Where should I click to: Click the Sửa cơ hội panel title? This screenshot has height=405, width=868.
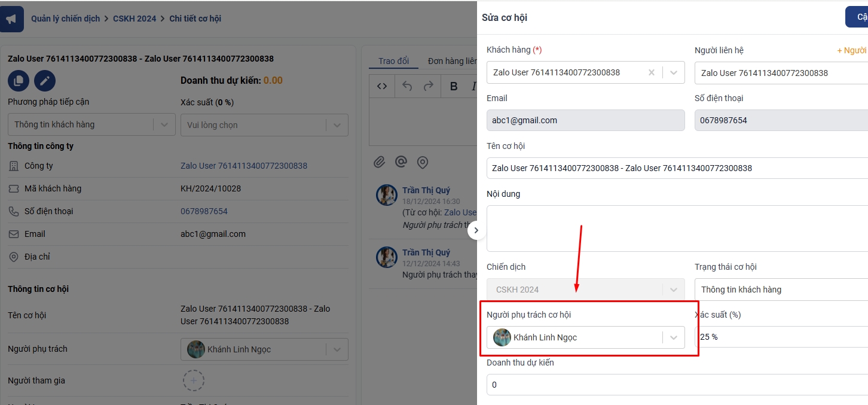click(x=505, y=18)
